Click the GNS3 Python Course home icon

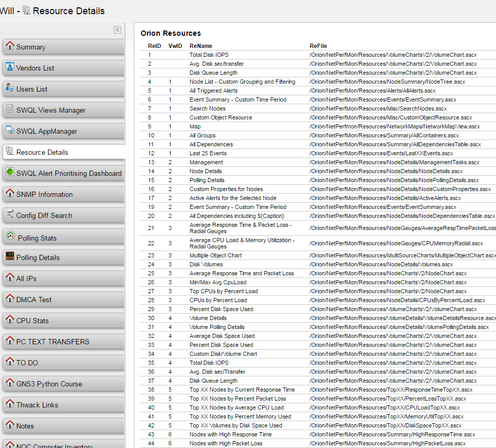click(10, 383)
